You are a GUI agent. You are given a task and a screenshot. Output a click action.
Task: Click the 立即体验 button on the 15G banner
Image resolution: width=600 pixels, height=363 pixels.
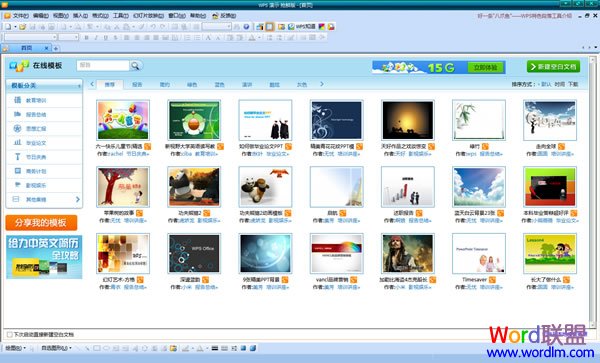tap(486, 68)
